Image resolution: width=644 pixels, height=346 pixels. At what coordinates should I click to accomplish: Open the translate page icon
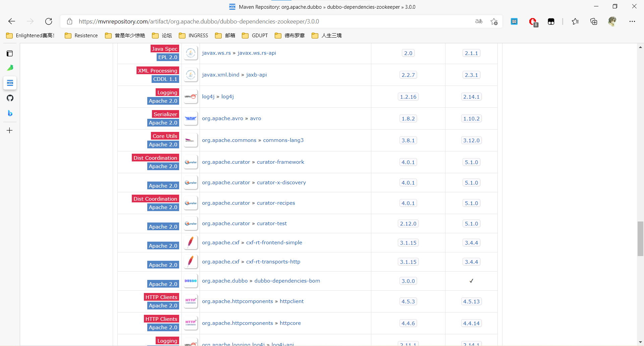(479, 21)
